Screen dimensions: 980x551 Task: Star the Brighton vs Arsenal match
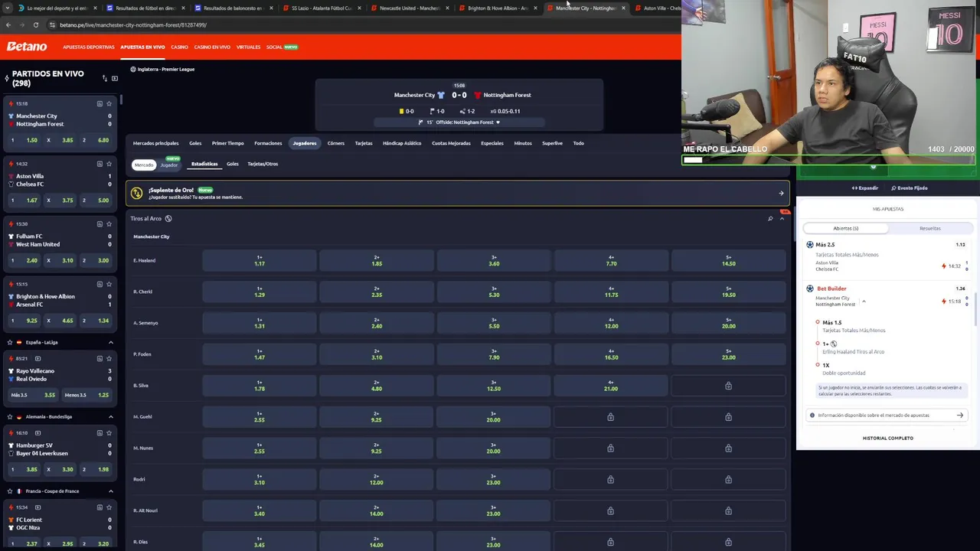(109, 284)
